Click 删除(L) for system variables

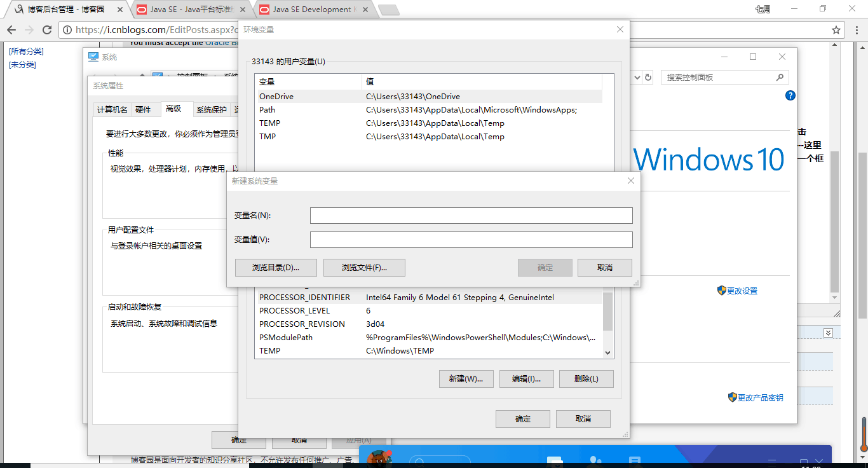pos(587,379)
